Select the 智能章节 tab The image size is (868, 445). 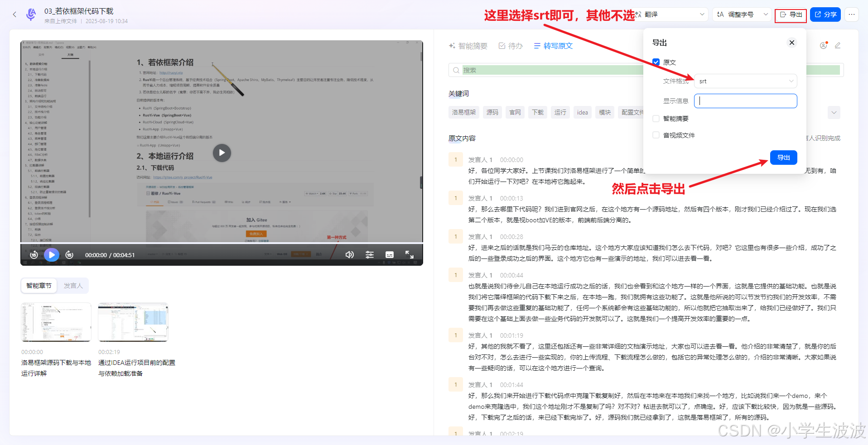(x=39, y=286)
